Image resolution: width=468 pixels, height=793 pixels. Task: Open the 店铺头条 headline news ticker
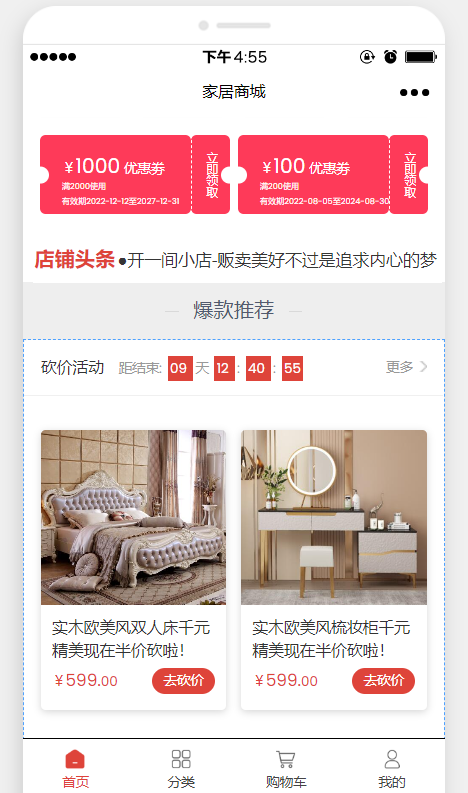coord(235,260)
